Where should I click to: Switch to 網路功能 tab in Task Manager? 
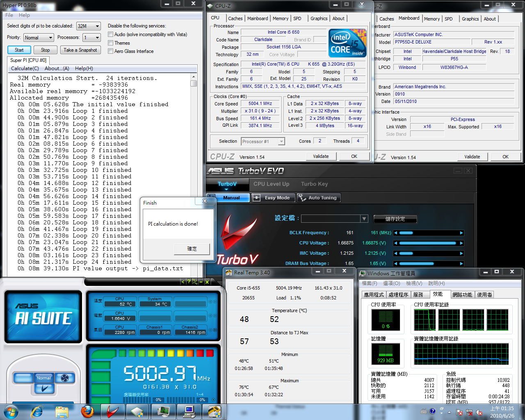click(x=462, y=295)
